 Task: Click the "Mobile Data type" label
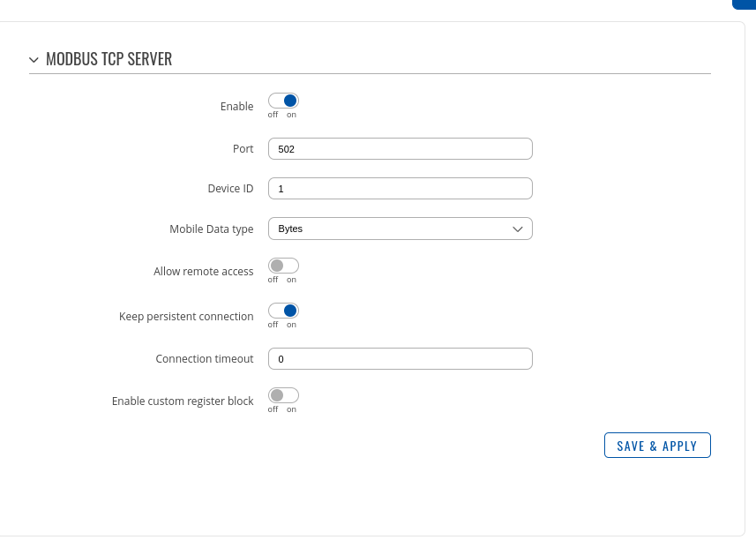[x=211, y=229]
